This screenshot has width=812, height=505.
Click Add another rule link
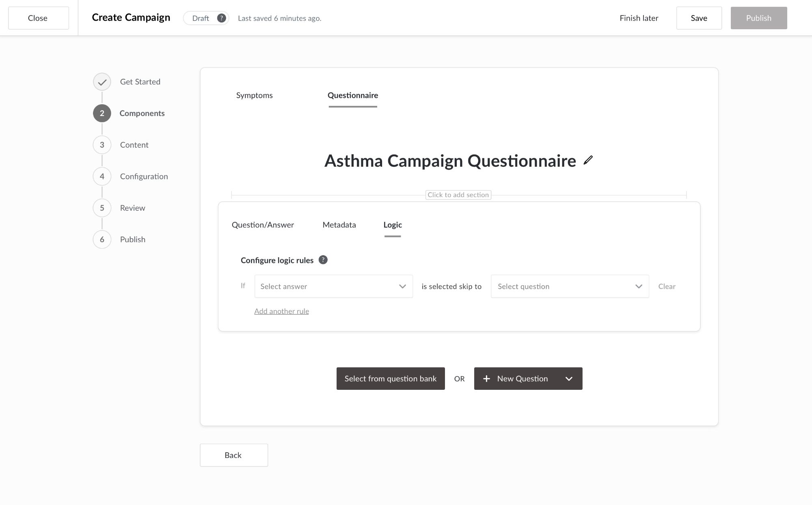(281, 311)
